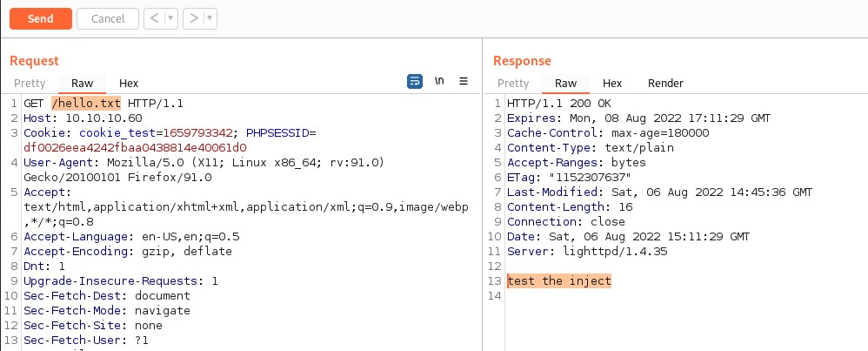868x351 pixels.
Task: Open the response Hex tab
Action: pyautogui.click(x=612, y=84)
